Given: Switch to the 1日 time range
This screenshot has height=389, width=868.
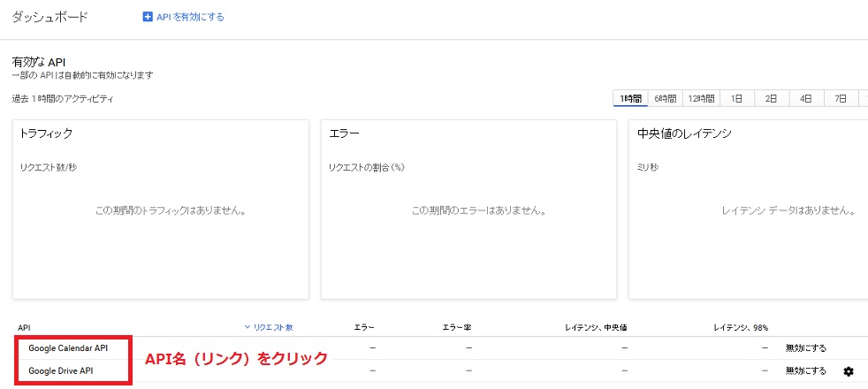Looking at the screenshot, I should coord(736,99).
